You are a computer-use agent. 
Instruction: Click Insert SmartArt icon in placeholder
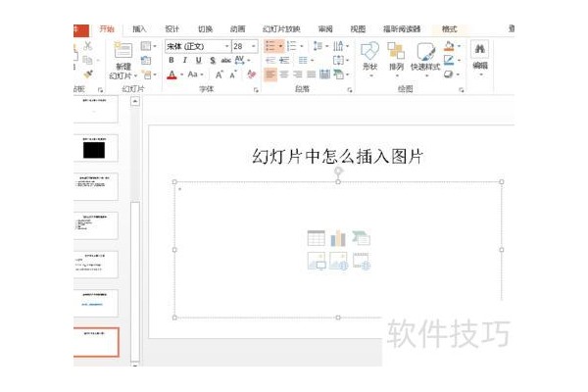click(x=361, y=238)
